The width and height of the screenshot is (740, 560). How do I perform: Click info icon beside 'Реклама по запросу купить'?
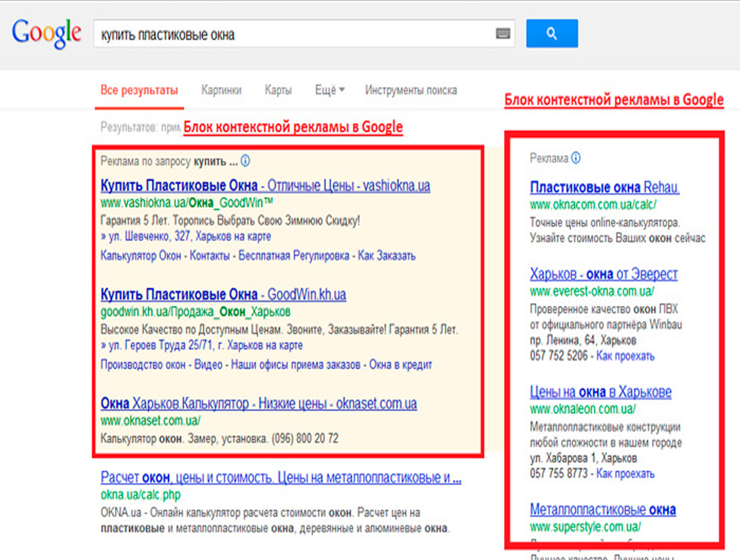click(245, 161)
